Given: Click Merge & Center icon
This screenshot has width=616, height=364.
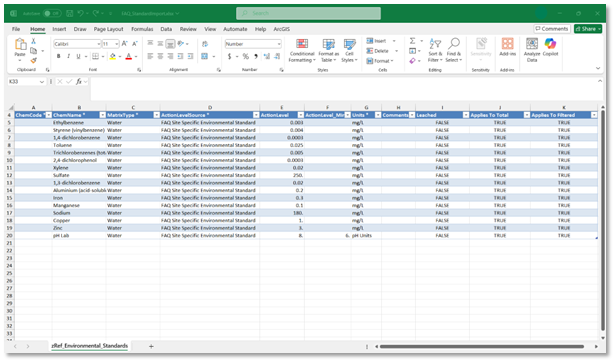Looking at the screenshot, I should [205, 57].
